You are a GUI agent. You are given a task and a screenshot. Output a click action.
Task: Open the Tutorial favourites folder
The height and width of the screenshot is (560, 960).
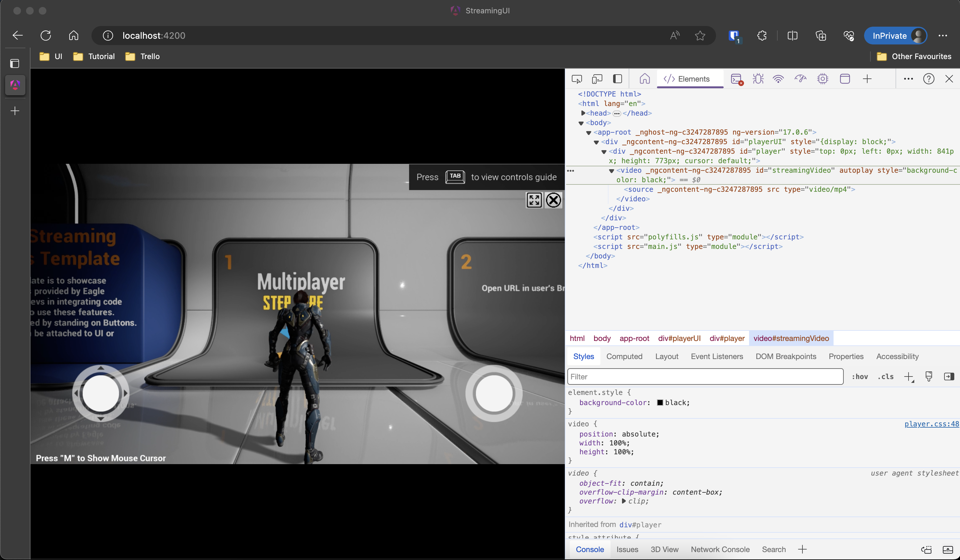click(94, 56)
